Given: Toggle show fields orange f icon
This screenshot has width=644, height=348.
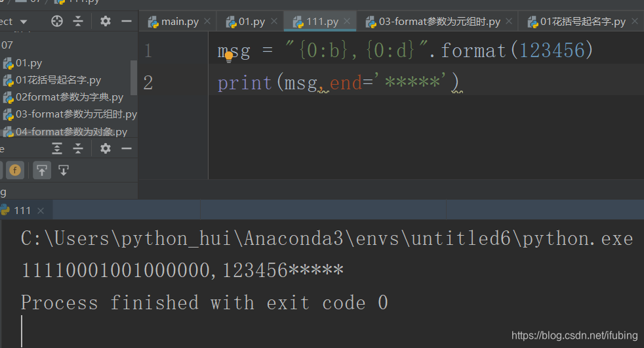Looking at the screenshot, I should click(x=15, y=170).
